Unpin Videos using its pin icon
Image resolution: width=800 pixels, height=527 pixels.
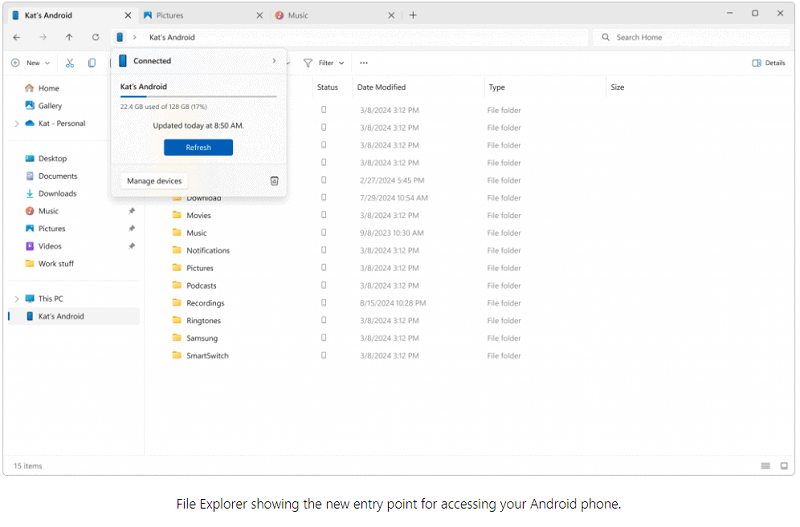(x=132, y=246)
